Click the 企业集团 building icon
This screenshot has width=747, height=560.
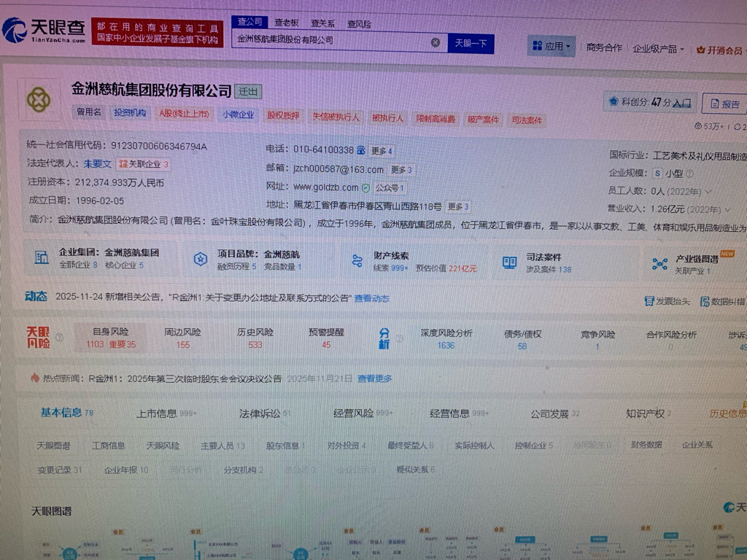(42, 257)
